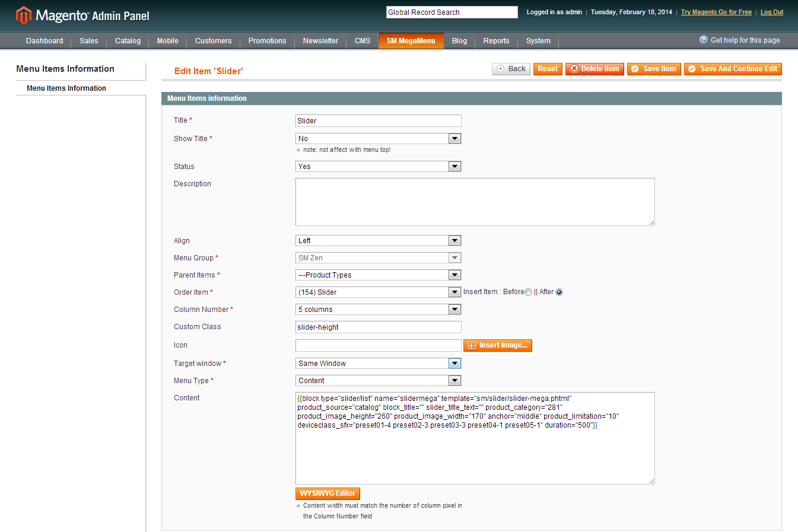Screen dimensions: 798x532
Task: Open the Sales menu
Action: pos(89,41)
